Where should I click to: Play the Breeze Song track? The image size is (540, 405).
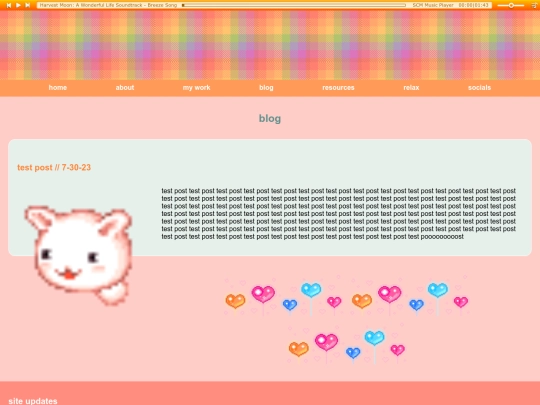pyautogui.click(x=18, y=5)
